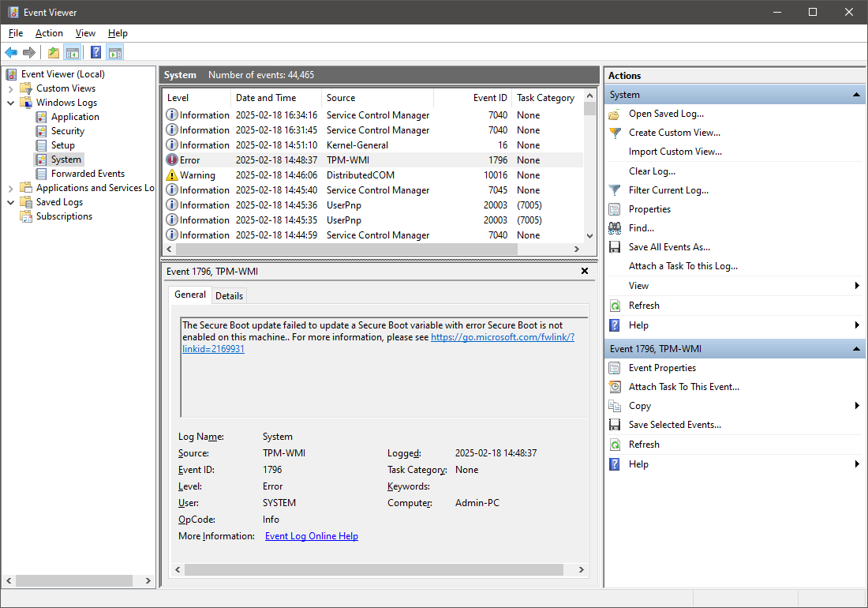Click the Setup log icon in tree
The image size is (868, 608).
coord(41,145)
